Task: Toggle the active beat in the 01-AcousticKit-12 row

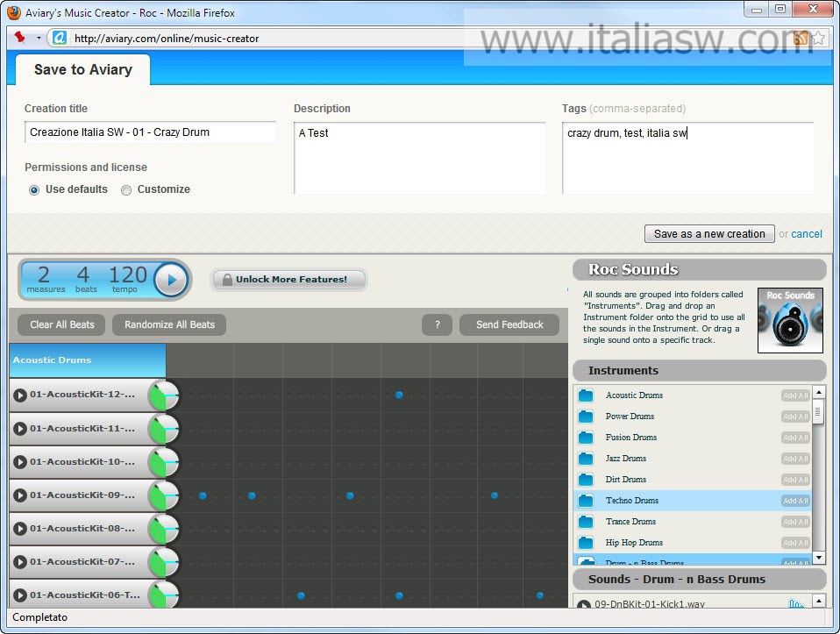Action: (399, 395)
